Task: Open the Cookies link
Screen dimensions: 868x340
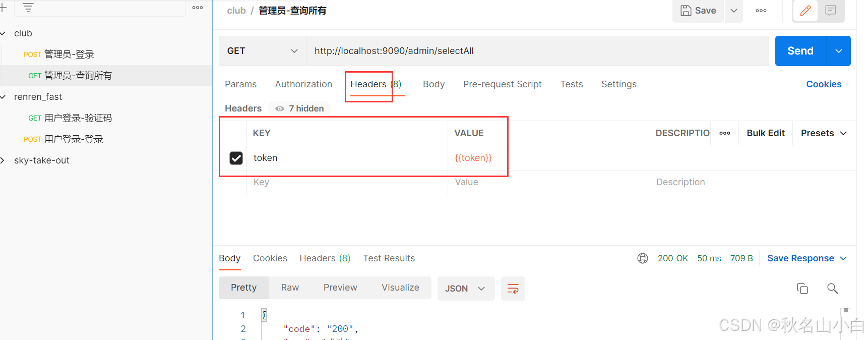Action: [x=824, y=84]
